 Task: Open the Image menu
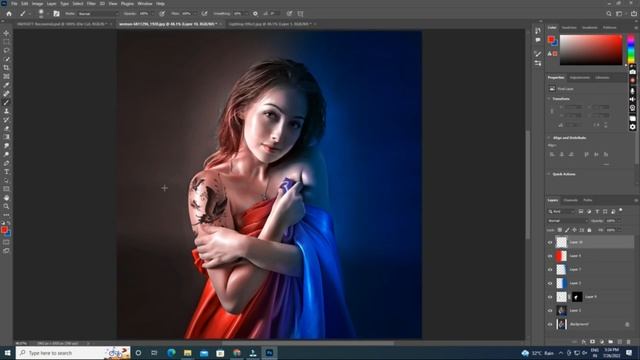38,4
